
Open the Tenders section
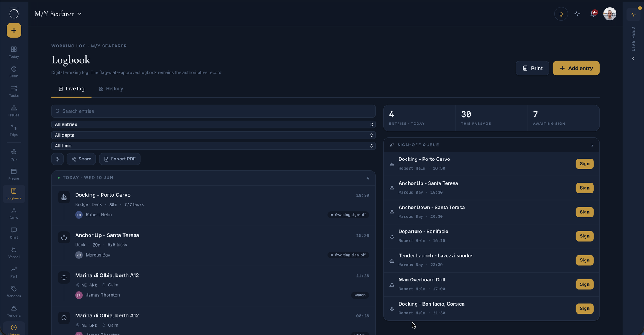tap(14, 311)
